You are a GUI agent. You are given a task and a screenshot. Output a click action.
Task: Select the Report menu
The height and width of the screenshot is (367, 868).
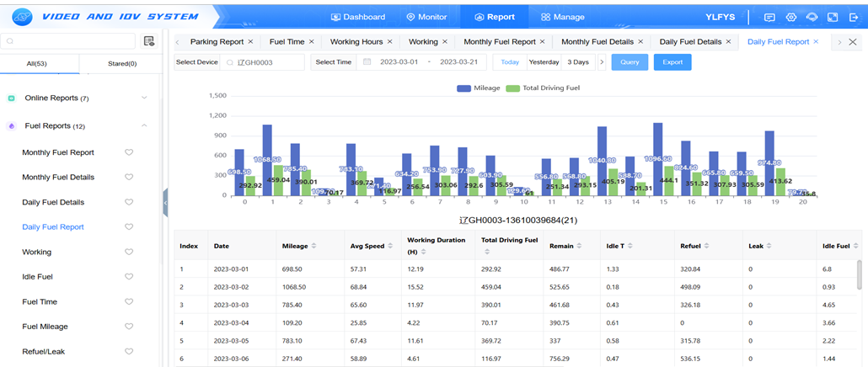[x=495, y=17]
